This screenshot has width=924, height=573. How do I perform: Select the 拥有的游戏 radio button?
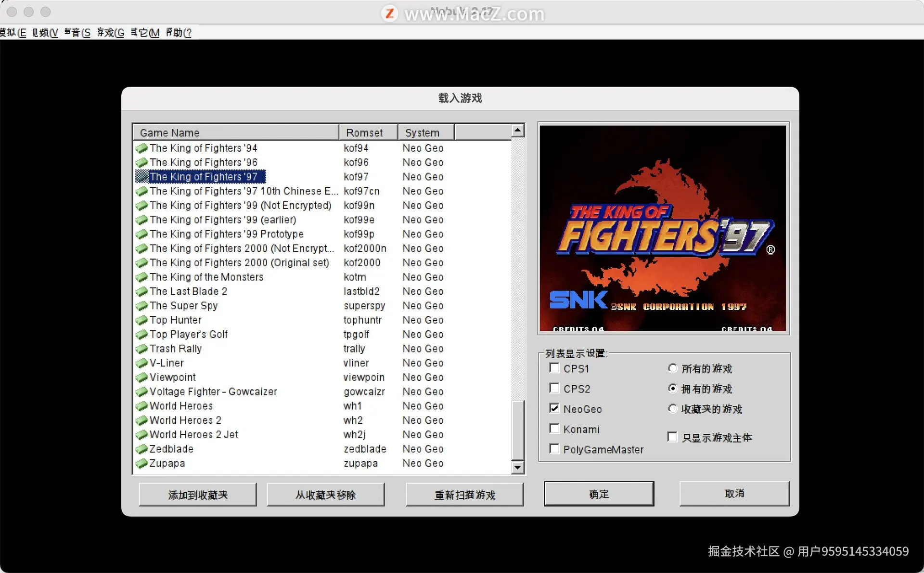click(x=673, y=388)
